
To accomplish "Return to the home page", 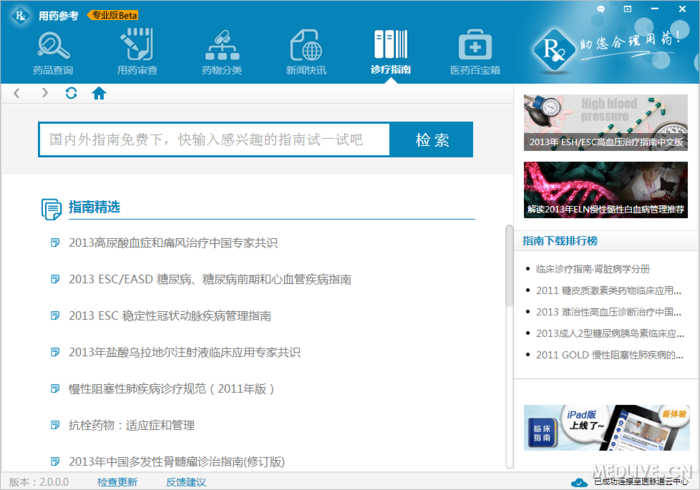I will point(99,93).
